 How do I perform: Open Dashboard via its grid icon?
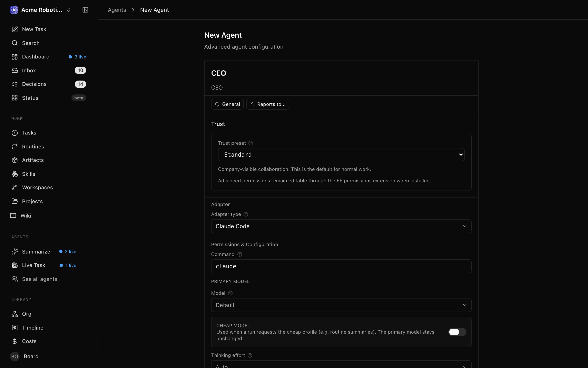(14, 57)
